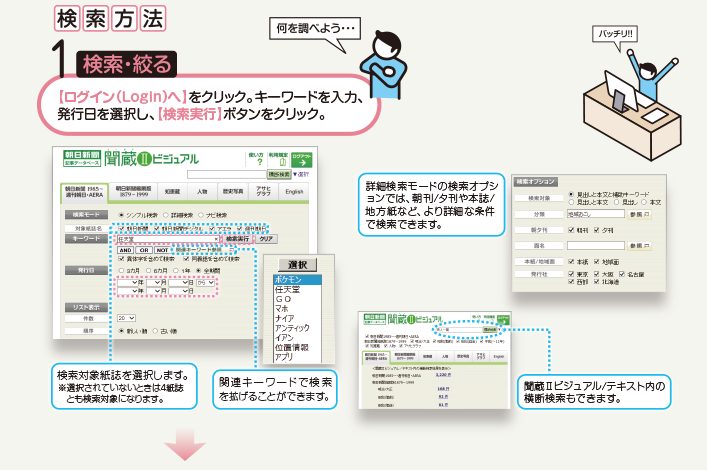Viewport: 707px width, 470px height.
Task: Click the 検索実行 button
Action: [237, 239]
